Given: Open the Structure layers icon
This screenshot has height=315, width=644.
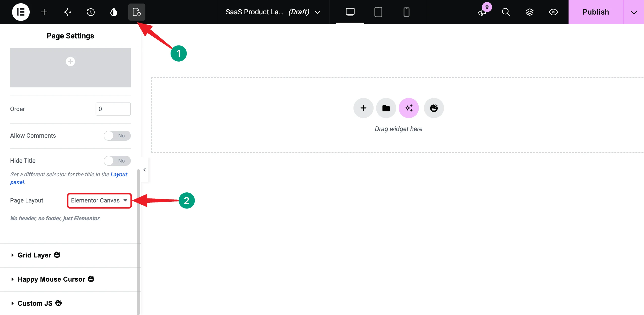Looking at the screenshot, I should click(530, 12).
